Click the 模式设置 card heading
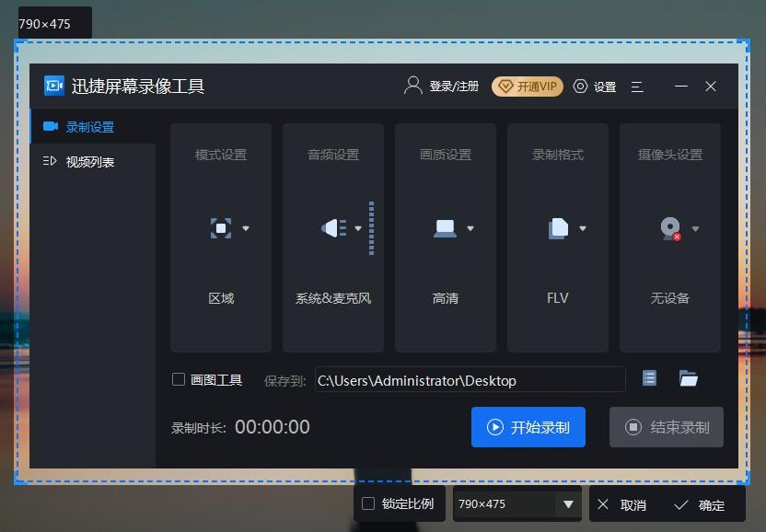 click(x=221, y=155)
